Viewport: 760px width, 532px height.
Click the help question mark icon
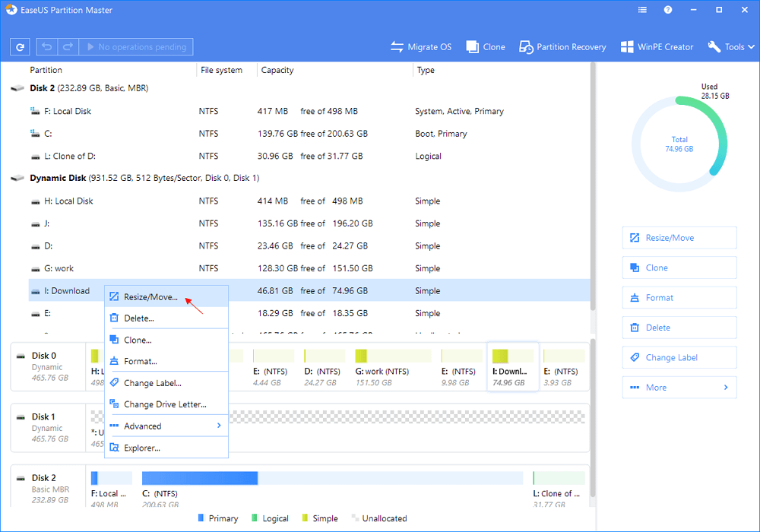668,11
